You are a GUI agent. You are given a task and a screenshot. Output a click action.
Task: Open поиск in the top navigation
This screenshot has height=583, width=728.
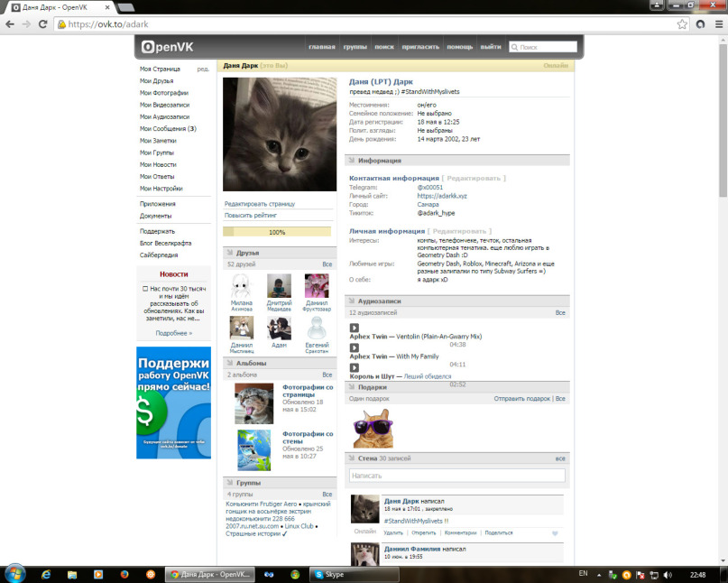tap(384, 47)
